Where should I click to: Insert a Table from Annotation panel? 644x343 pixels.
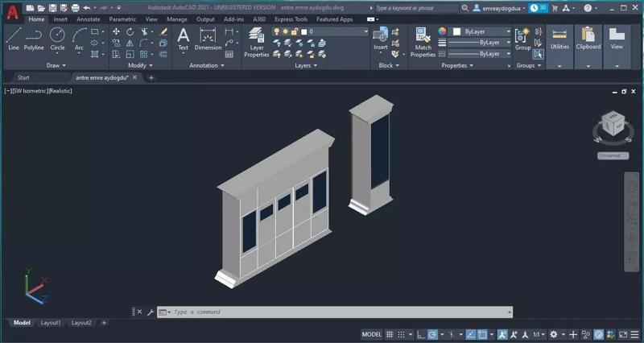pyautogui.click(x=229, y=54)
